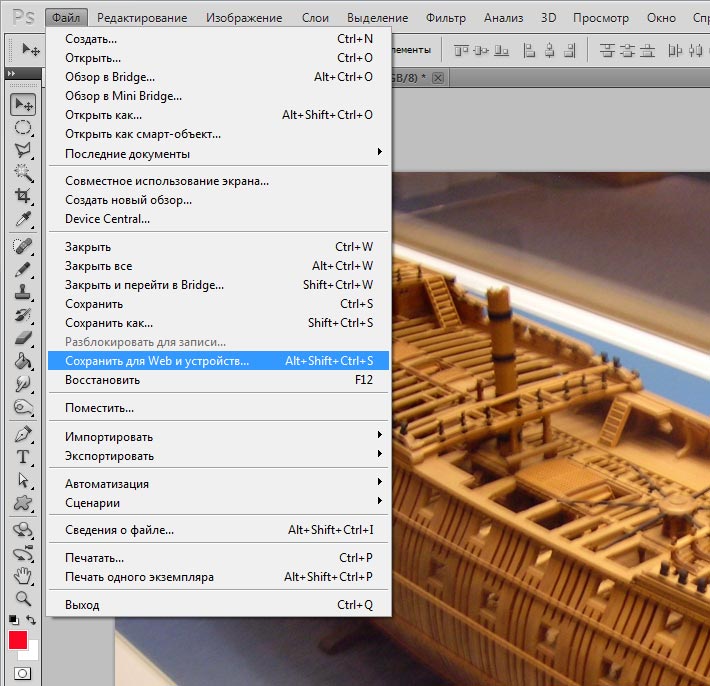The width and height of the screenshot is (710, 686).
Task: Toggle Quick Mask mode
Action: point(22,675)
